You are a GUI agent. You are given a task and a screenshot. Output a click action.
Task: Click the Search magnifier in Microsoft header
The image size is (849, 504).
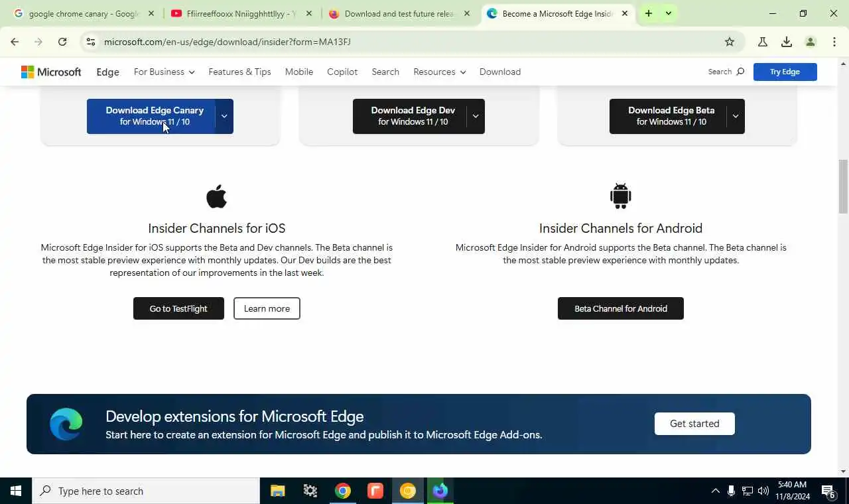point(741,72)
